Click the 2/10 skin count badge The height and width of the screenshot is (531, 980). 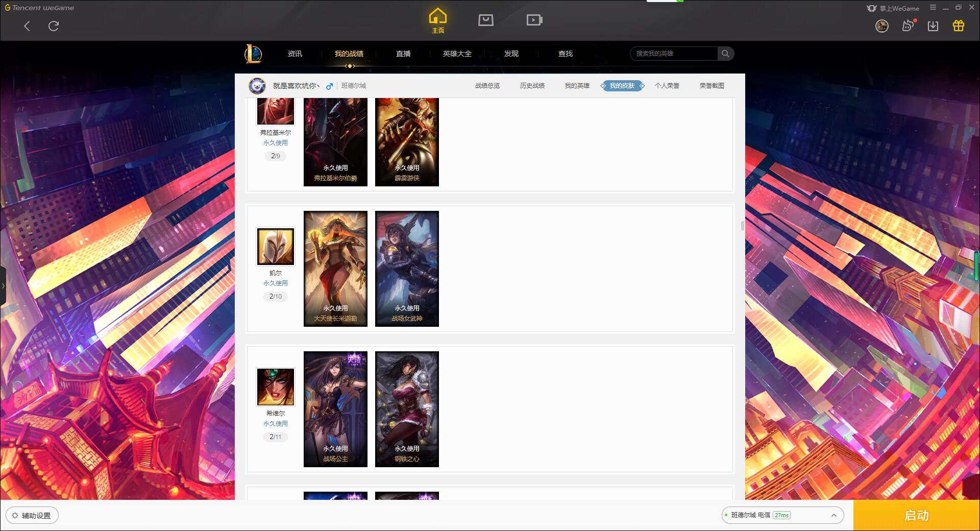pos(276,297)
